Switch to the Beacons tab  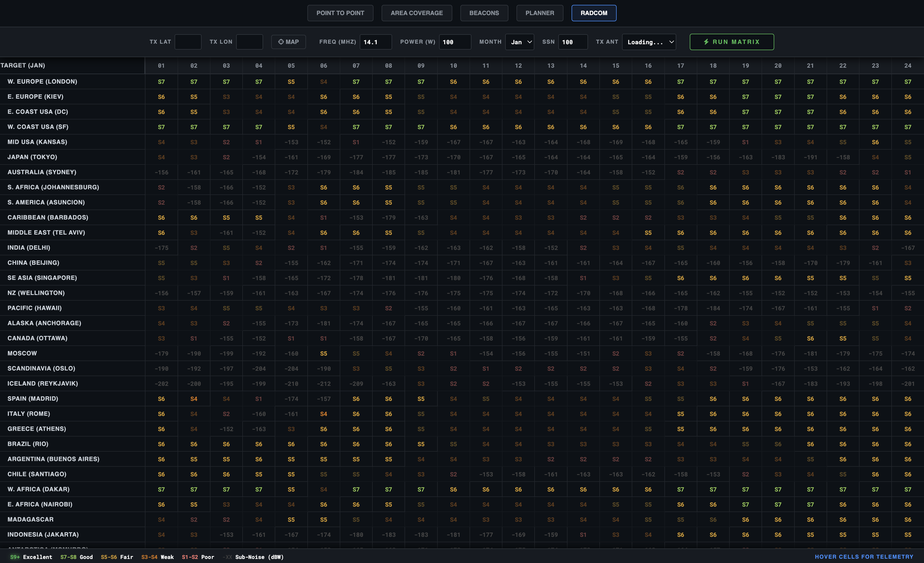coord(484,13)
